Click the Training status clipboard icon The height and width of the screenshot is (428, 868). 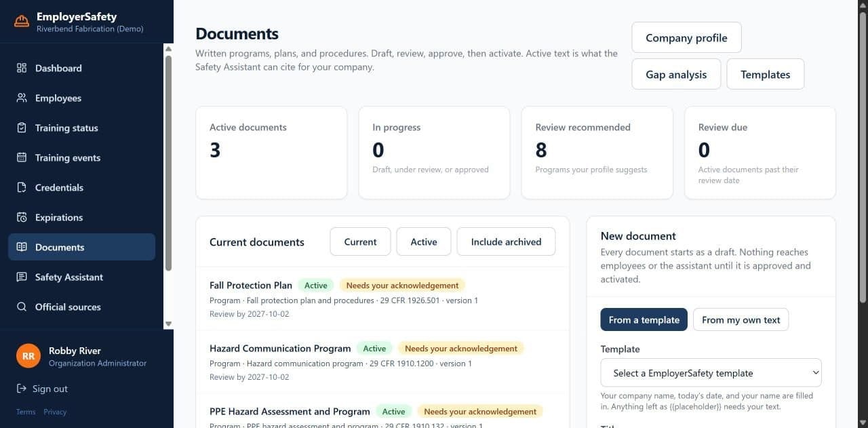[22, 128]
